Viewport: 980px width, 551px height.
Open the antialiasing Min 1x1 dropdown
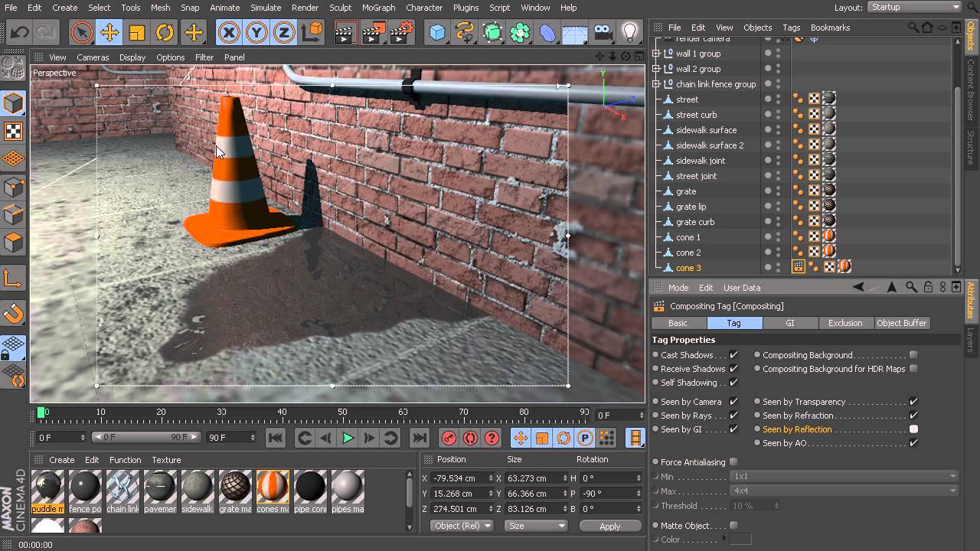coord(844,476)
